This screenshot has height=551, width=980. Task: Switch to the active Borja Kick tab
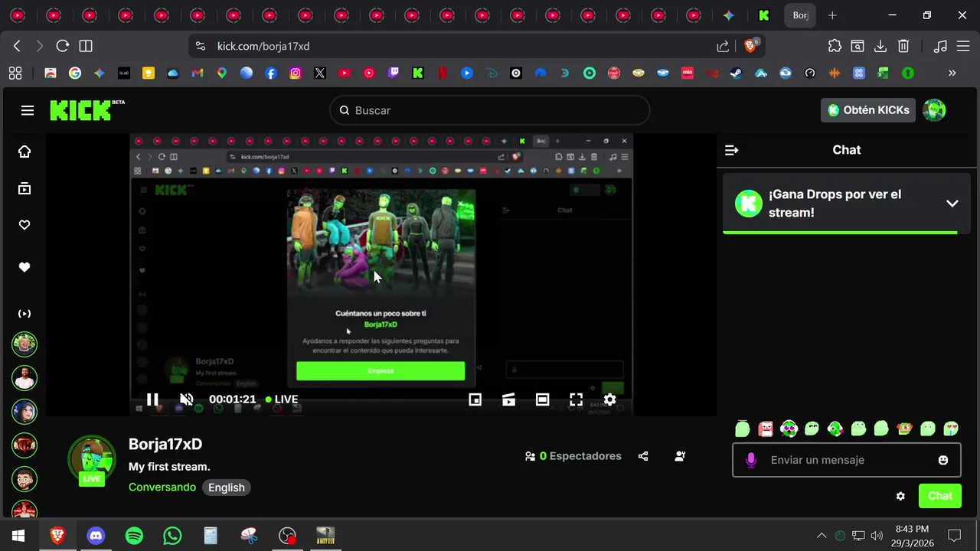coord(800,15)
